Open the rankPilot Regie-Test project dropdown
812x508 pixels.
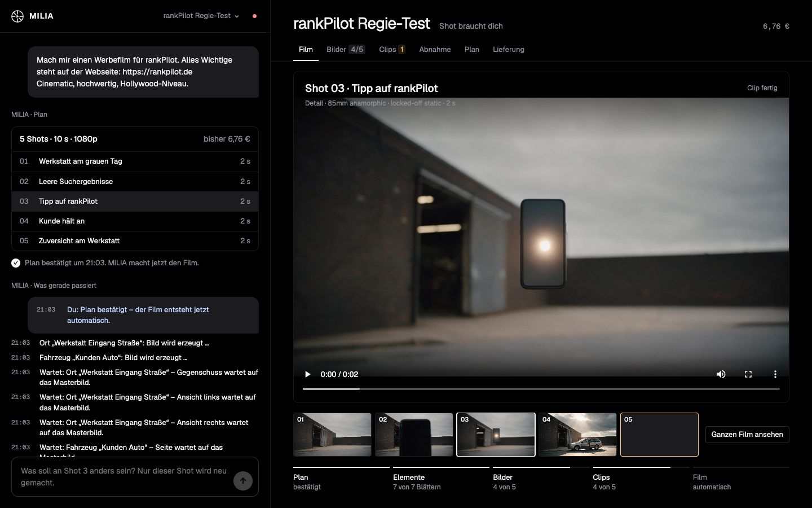tap(201, 16)
